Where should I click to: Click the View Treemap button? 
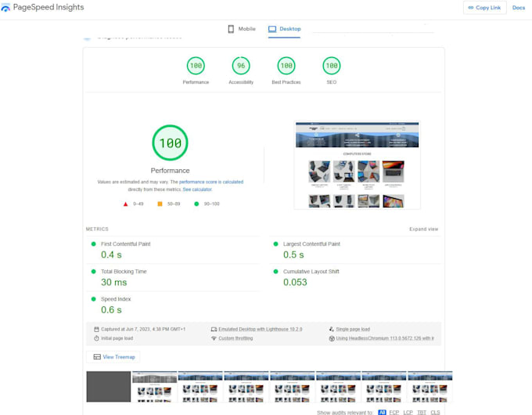click(x=113, y=357)
